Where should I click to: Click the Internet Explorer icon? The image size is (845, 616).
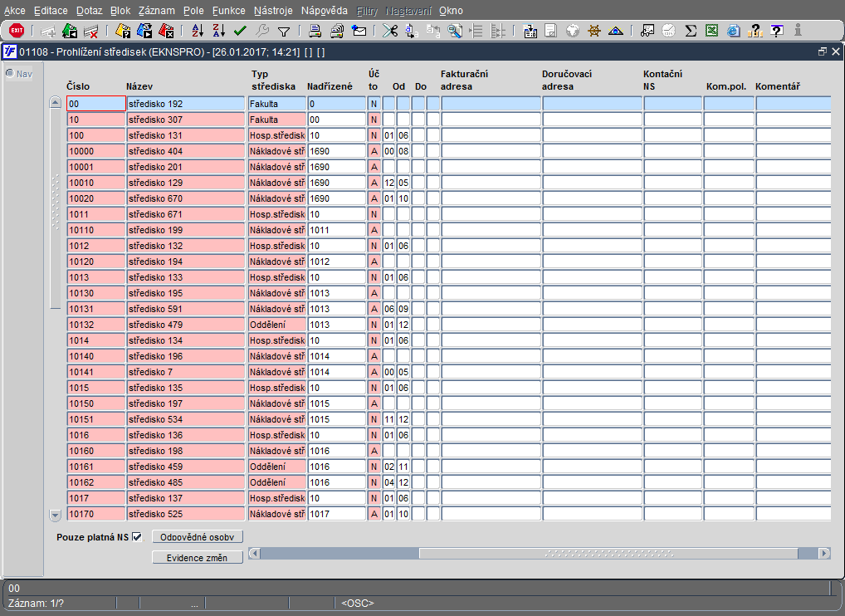click(733, 31)
